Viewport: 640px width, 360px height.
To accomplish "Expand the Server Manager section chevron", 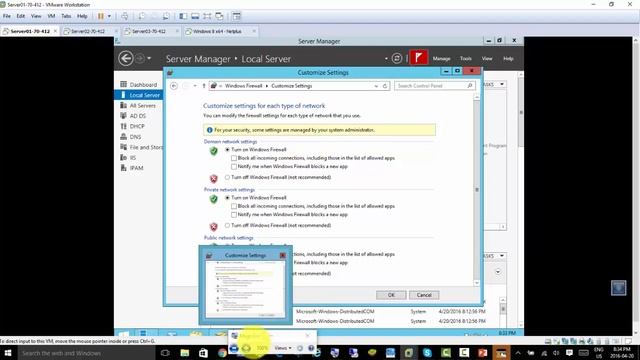I will 498,272.
